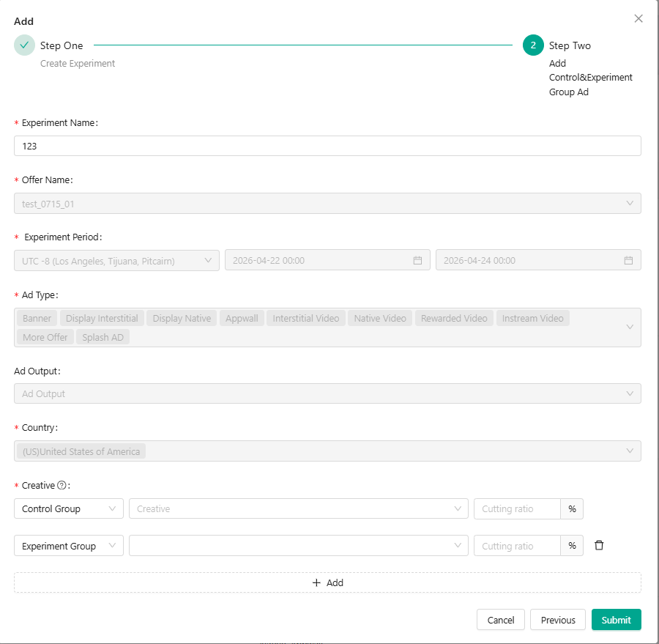Open the Experiment Group selector
Viewport: 659px width, 644px height.
[x=69, y=546]
